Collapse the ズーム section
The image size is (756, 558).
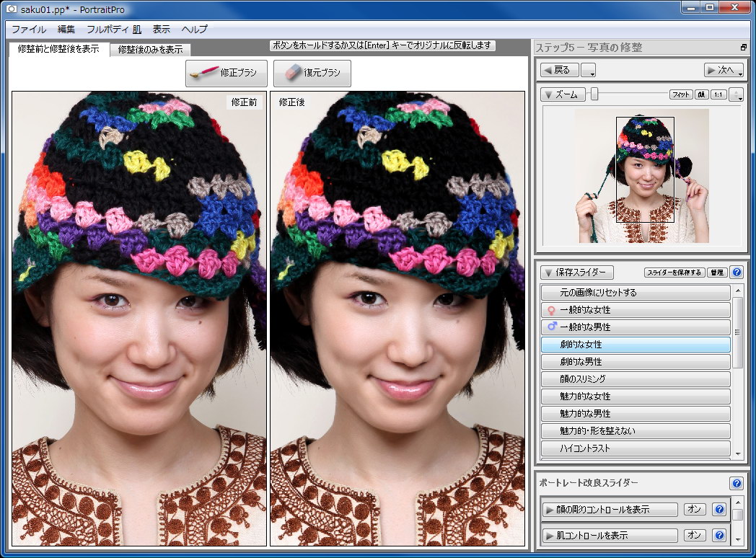[x=563, y=94]
